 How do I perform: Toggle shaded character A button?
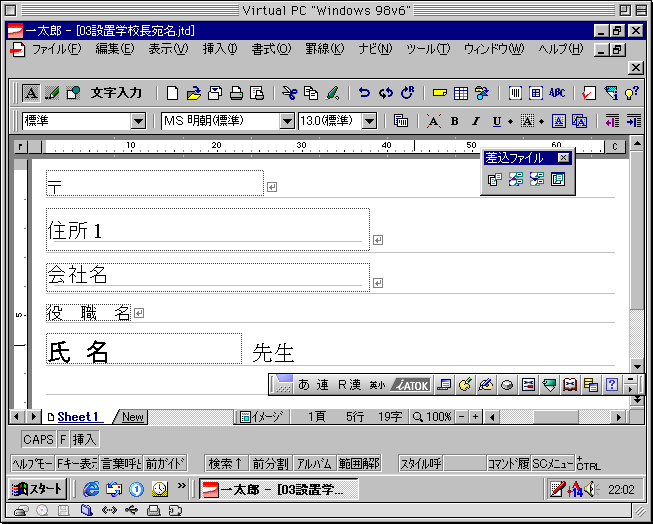[527, 121]
